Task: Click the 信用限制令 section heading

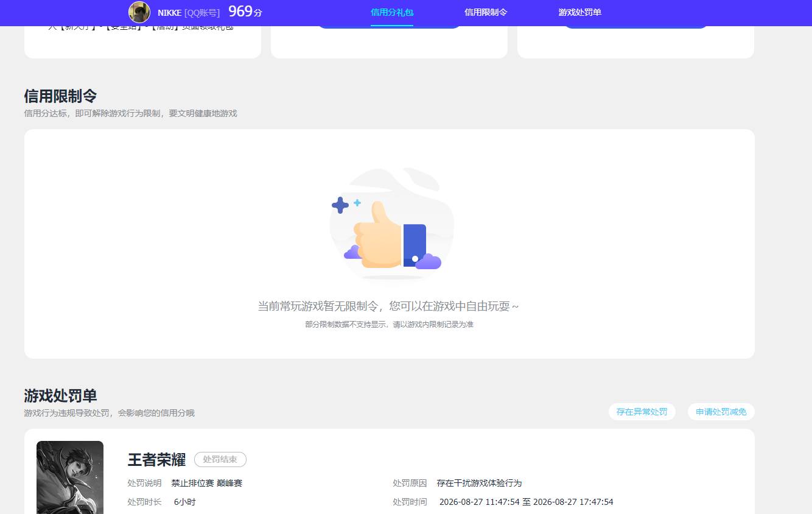Action: click(60, 96)
